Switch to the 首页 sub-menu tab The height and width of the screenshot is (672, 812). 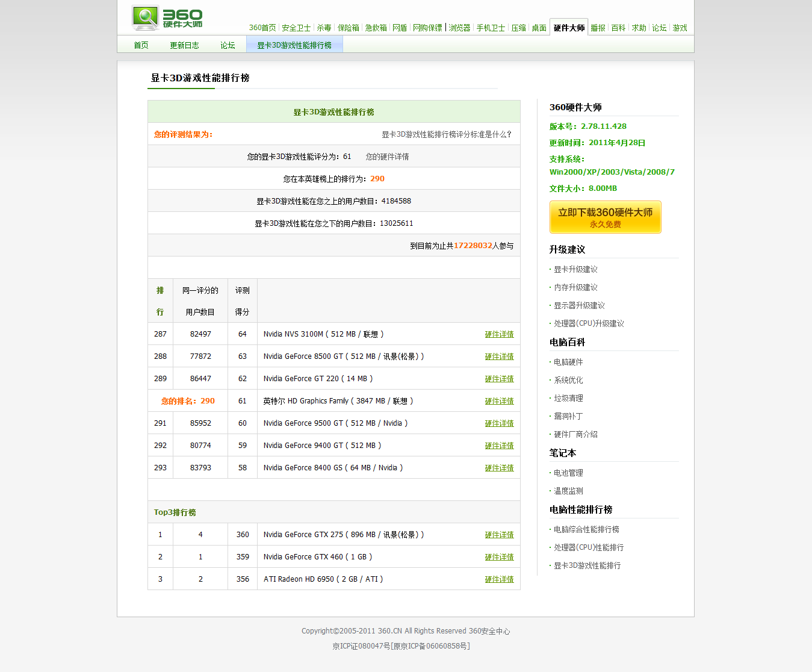tap(141, 45)
